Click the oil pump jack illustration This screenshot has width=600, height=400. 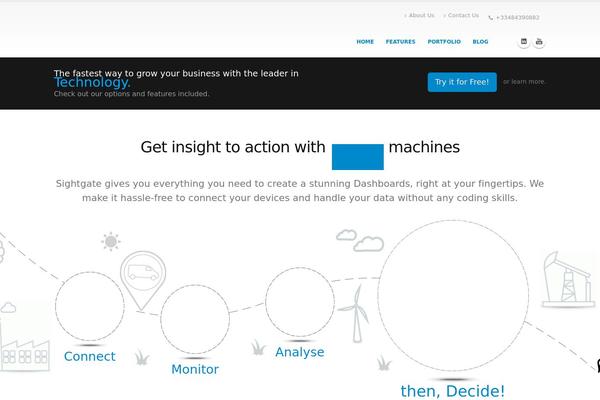tap(568, 280)
